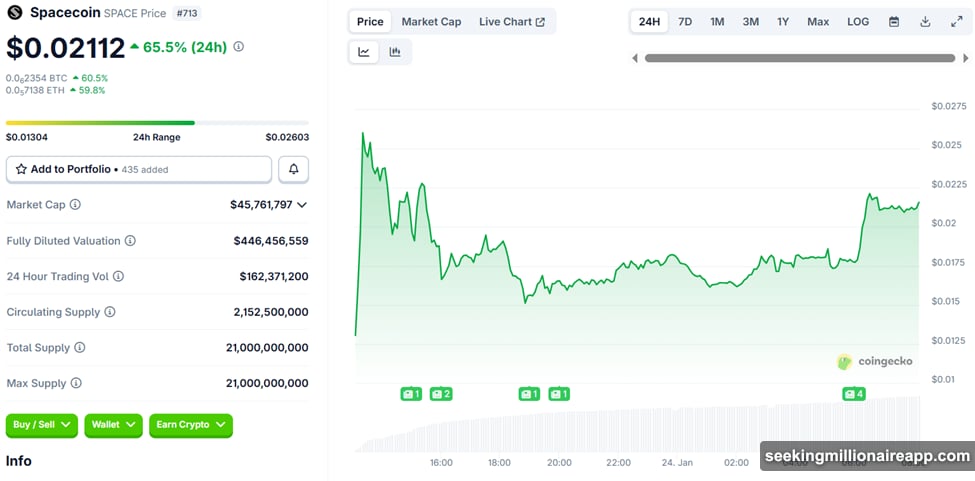Click the Add to Portfolio star button

coord(139,169)
